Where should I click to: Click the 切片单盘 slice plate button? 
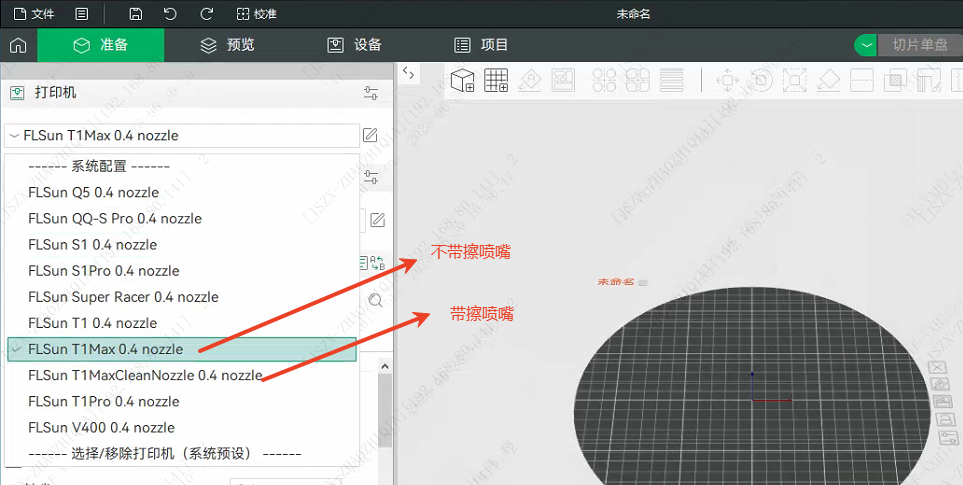(x=920, y=45)
